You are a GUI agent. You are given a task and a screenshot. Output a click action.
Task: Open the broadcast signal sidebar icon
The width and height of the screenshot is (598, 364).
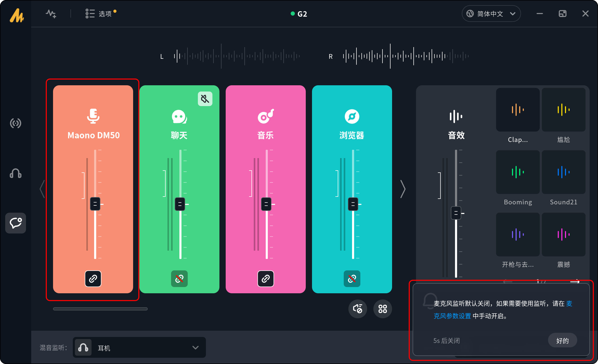coord(16,123)
